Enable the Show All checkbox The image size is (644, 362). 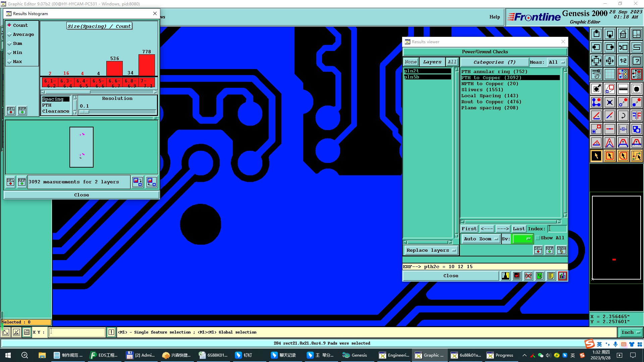point(538,238)
